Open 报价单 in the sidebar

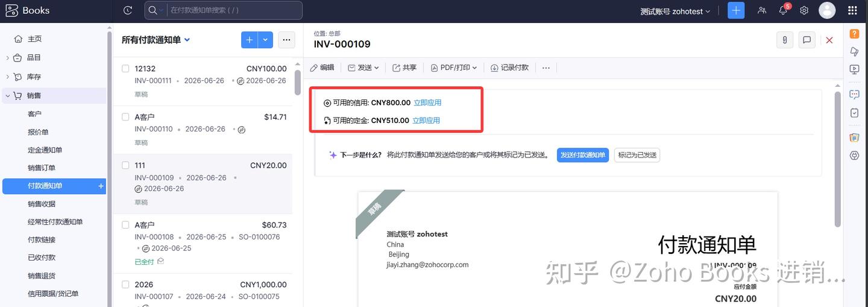(38, 132)
